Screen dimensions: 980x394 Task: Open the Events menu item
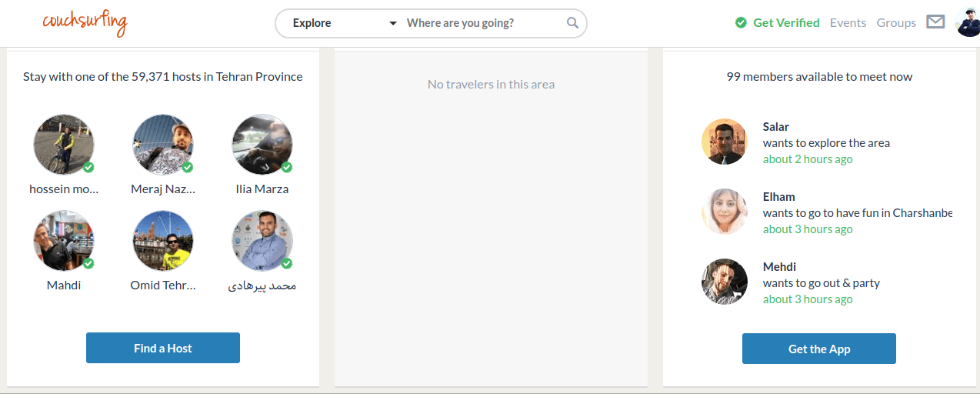pos(848,23)
